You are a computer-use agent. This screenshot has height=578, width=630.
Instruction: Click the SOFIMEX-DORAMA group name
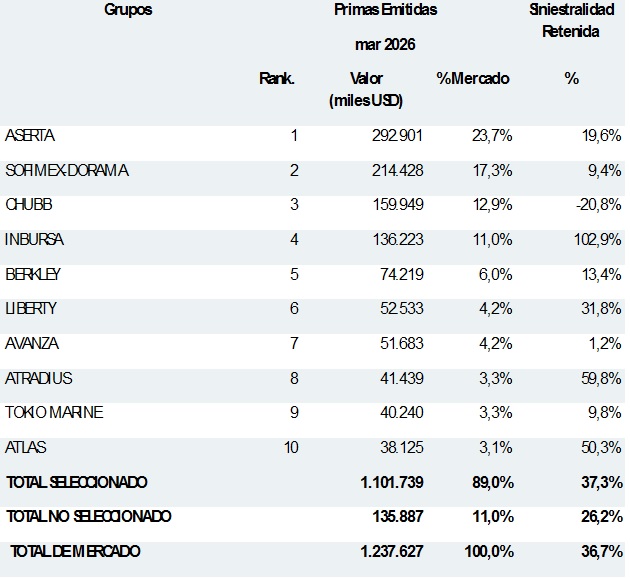(x=67, y=171)
